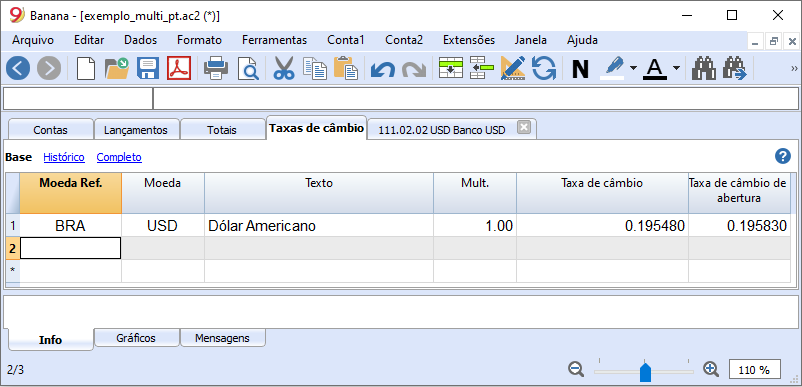Paste from the clipboard icon
Viewport: 802px width, 387px height.
point(346,68)
